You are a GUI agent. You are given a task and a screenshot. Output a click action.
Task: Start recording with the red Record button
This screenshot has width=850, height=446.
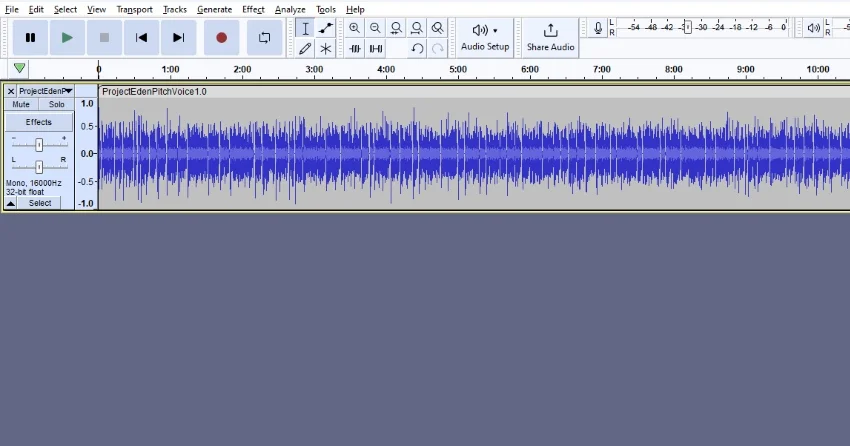click(221, 37)
